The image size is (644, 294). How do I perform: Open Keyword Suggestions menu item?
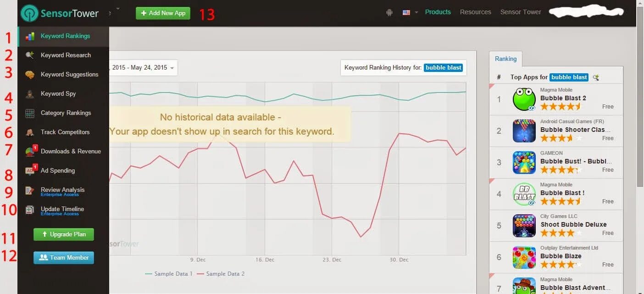[x=63, y=75]
